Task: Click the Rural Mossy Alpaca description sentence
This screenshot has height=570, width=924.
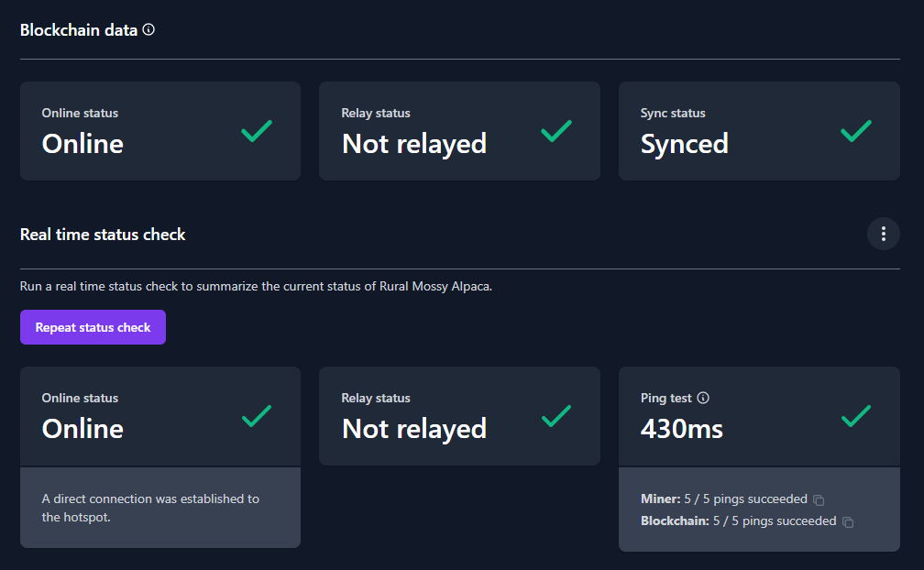Action: [x=256, y=286]
